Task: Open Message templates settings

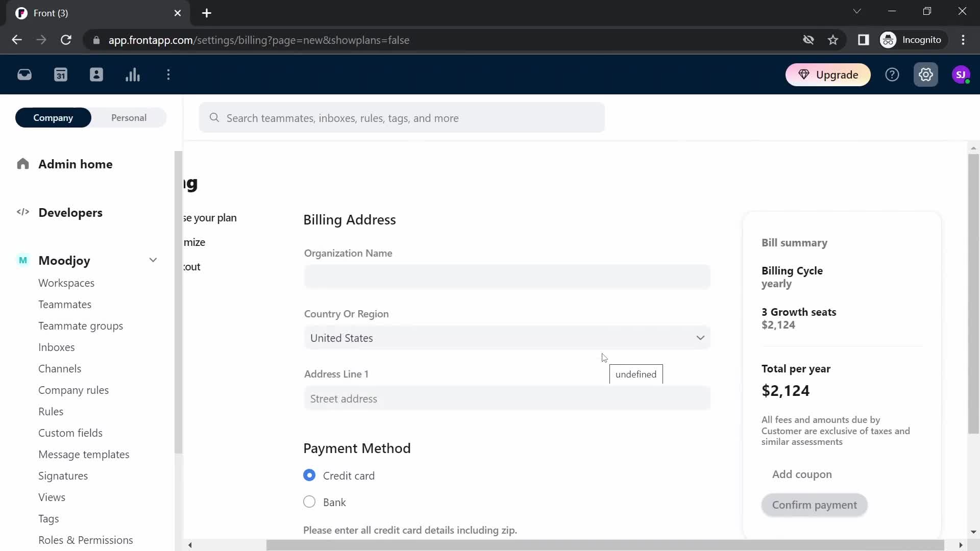Action: click(84, 455)
